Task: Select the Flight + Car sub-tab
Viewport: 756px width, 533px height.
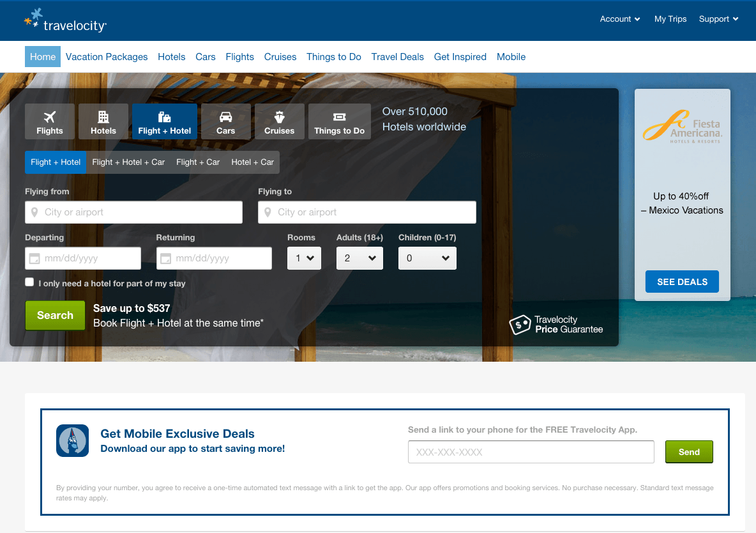Action: pyautogui.click(x=198, y=162)
